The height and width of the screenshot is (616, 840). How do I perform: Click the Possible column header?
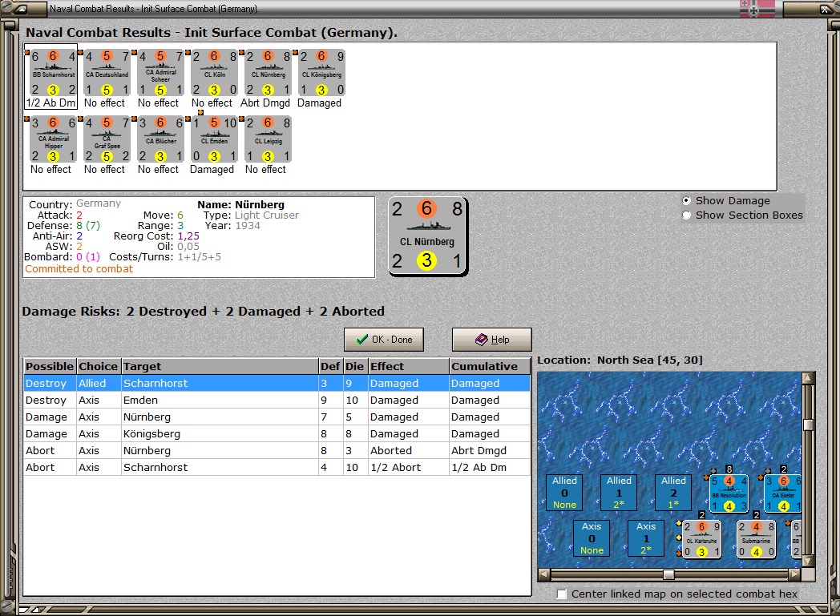pyautogui.click(x=50, y=367)
